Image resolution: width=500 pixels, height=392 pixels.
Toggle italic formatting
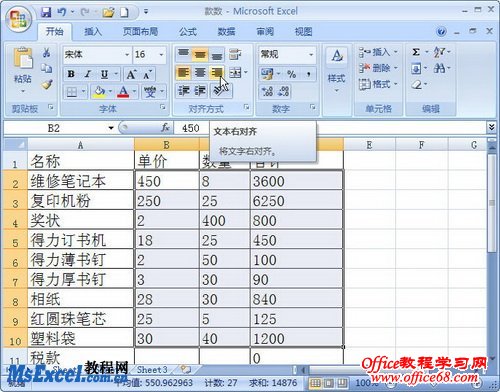click(88, 74)
